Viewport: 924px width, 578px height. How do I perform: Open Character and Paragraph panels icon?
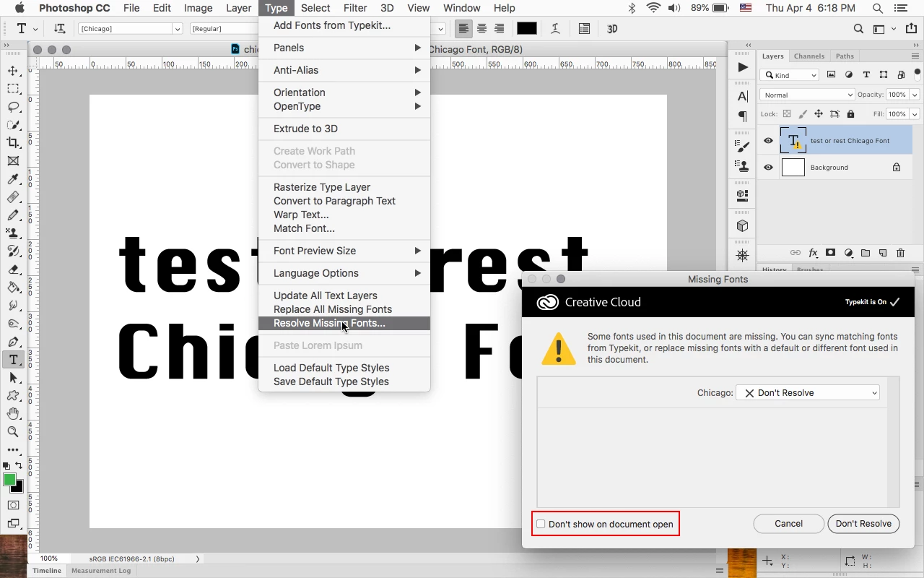point(584,29)
